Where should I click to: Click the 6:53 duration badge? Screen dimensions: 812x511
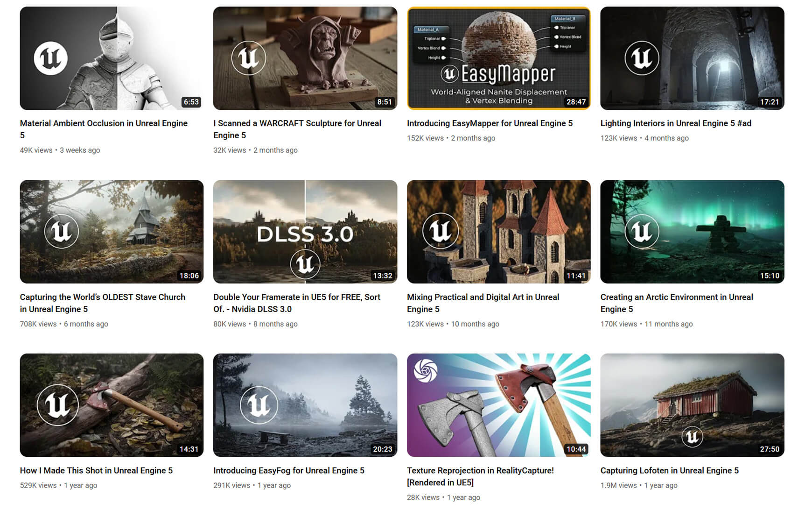click(x=191, y=102)
